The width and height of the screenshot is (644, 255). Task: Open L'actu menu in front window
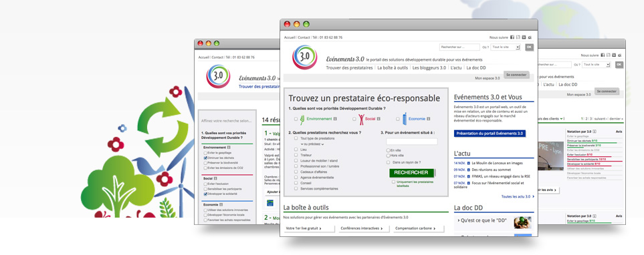pyautogui.click(x=456, y=67)
